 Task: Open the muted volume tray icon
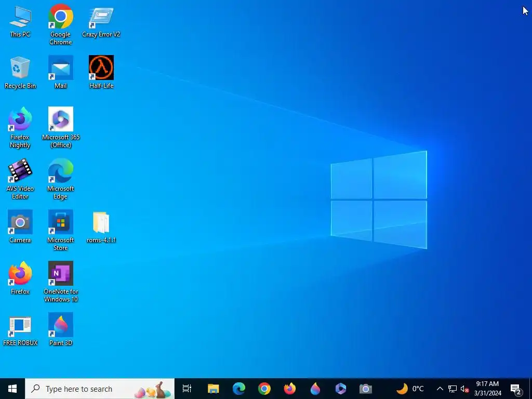[x=465, y=389]
